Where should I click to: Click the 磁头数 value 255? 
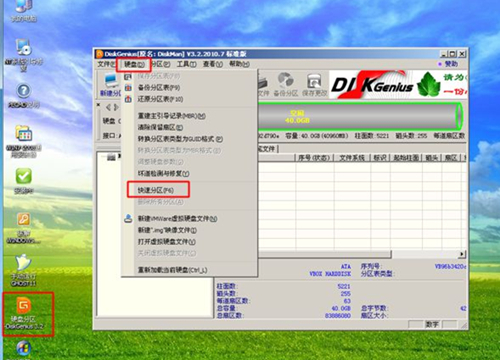click(x=346, y=294)
